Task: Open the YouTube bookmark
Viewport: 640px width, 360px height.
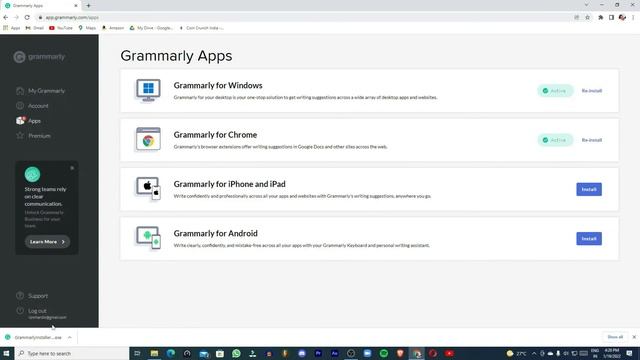Action: pyautogui.click(x=61, y=28)
